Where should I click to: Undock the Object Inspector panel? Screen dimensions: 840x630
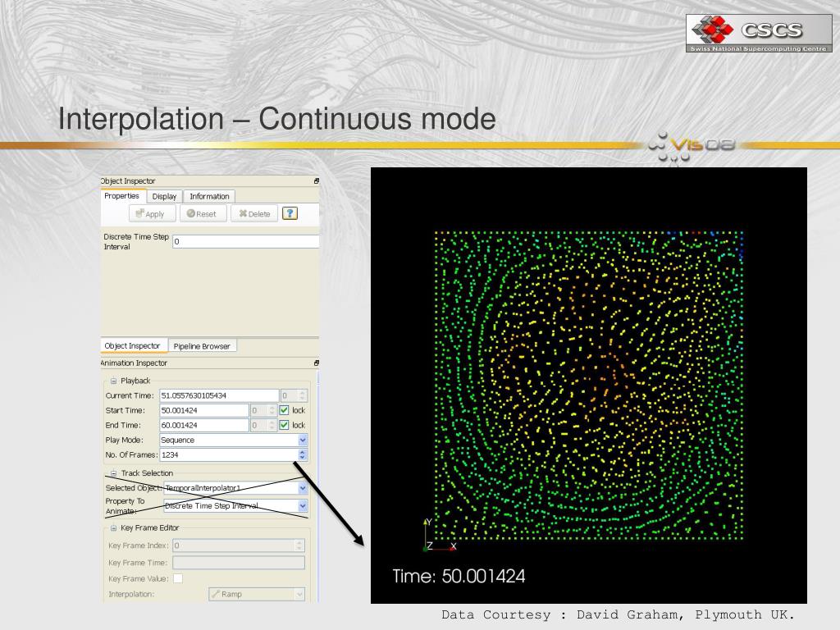click(x=316, y=181)
